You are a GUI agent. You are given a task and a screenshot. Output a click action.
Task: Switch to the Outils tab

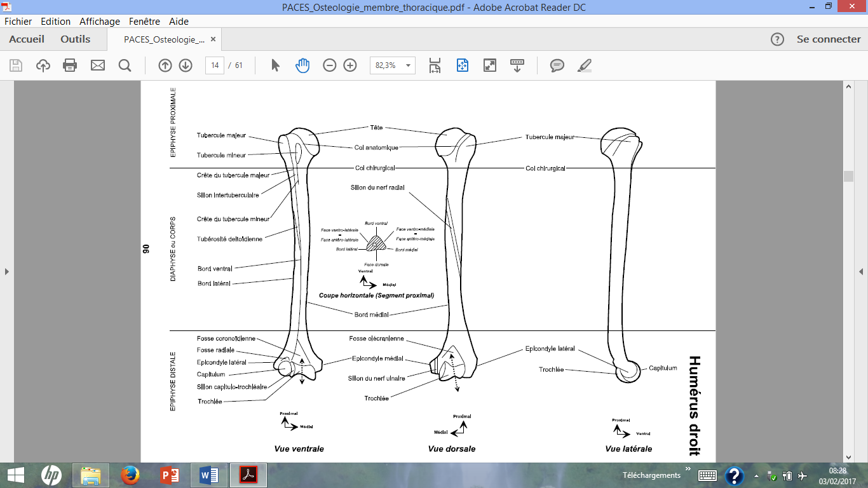tap(76, 39)
